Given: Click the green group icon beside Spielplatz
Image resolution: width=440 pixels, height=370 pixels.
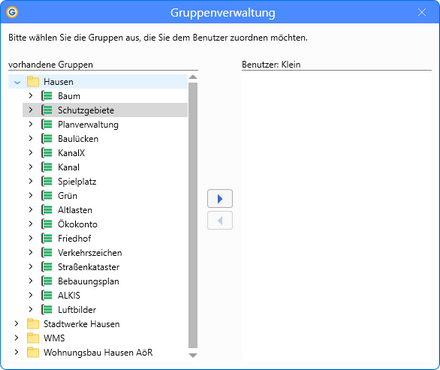Looking at the screenshot, I should tap(47, 181).
